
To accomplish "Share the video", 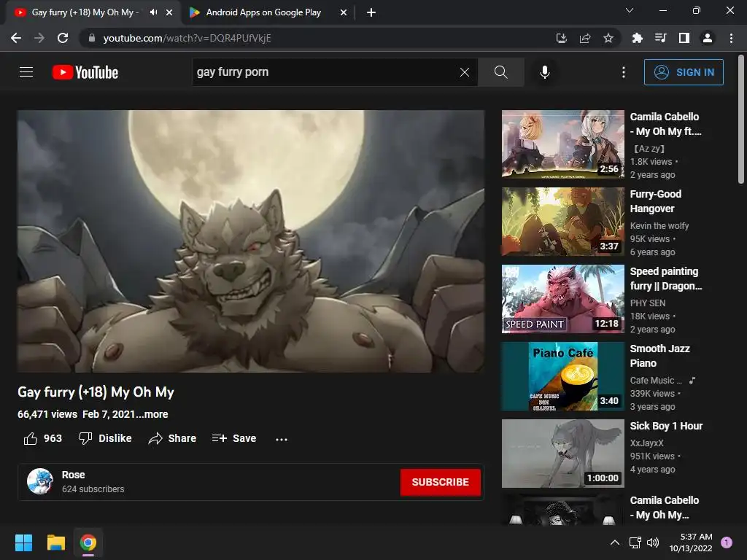I will pyautogui.click(x=172, y=438).
